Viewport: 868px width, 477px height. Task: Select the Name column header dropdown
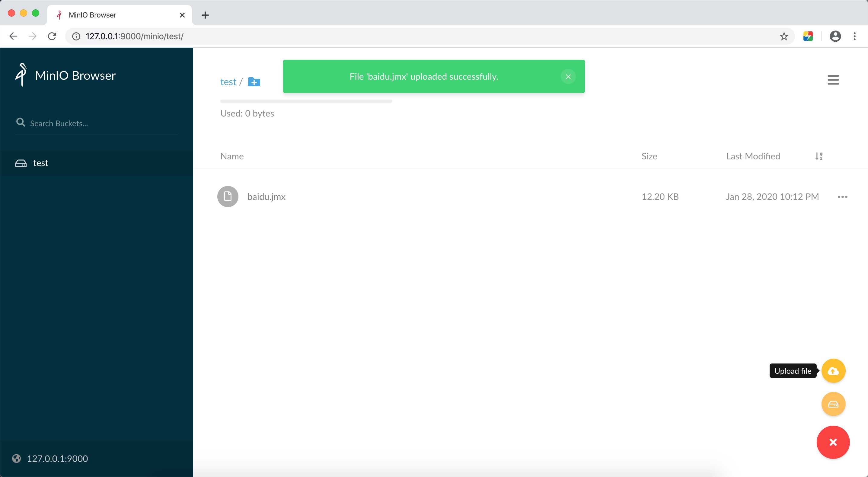(x=818, y=156)
